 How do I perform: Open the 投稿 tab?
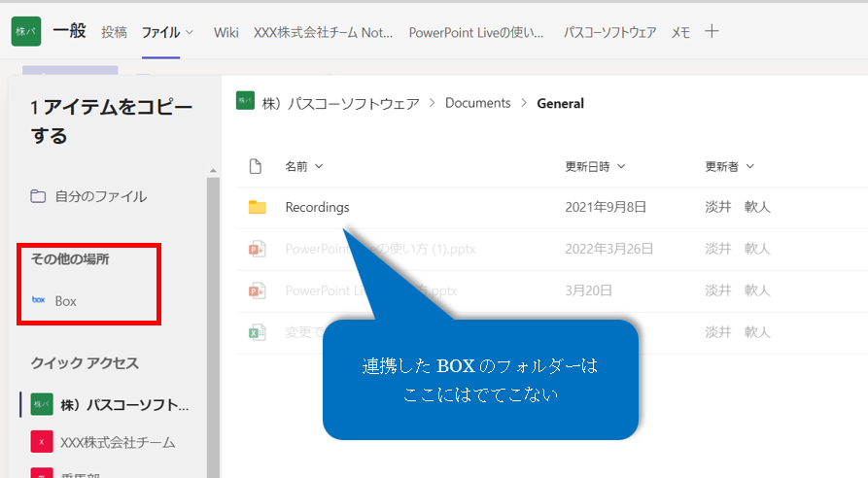click(x=114, y=32)
